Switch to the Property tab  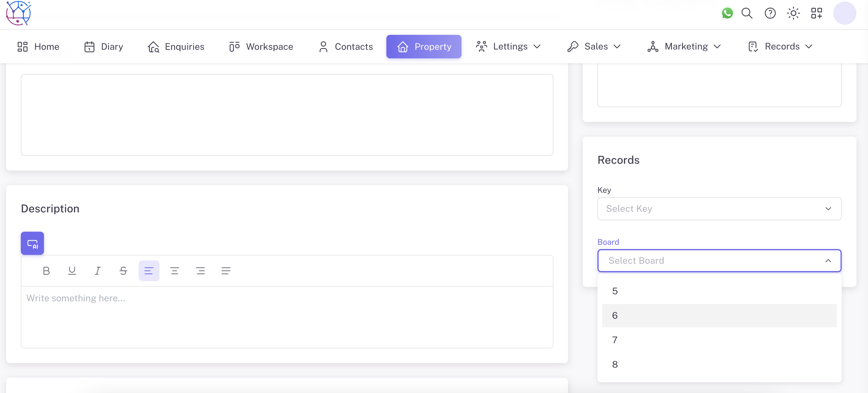click(424, 46)
